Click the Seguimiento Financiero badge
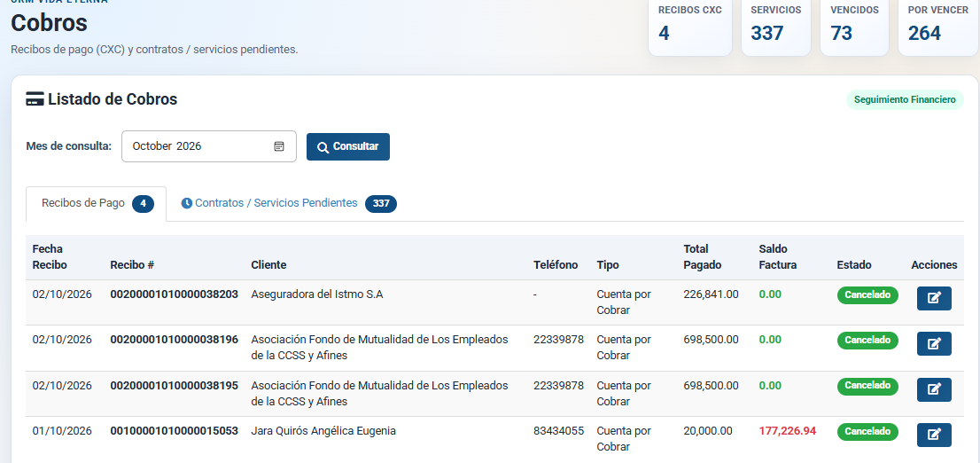The image size is (980, 463). tap(905, 99)
